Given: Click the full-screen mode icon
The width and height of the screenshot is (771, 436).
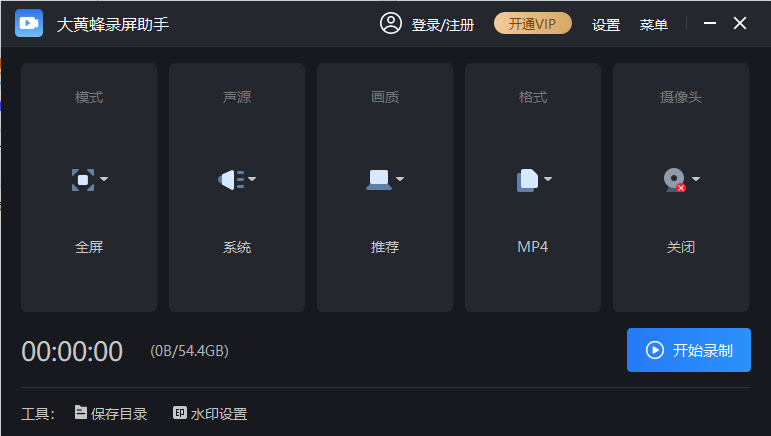Looking at the screenshot, I should point(83,179).
